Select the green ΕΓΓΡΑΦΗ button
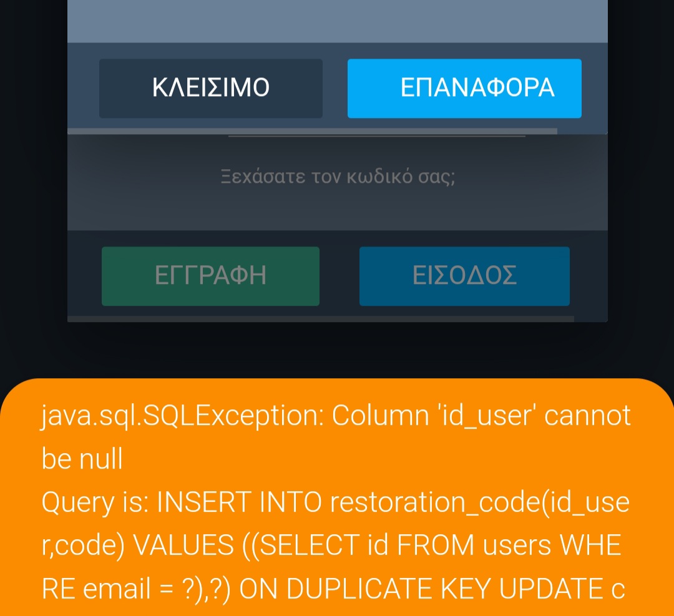 pos(210,276)
